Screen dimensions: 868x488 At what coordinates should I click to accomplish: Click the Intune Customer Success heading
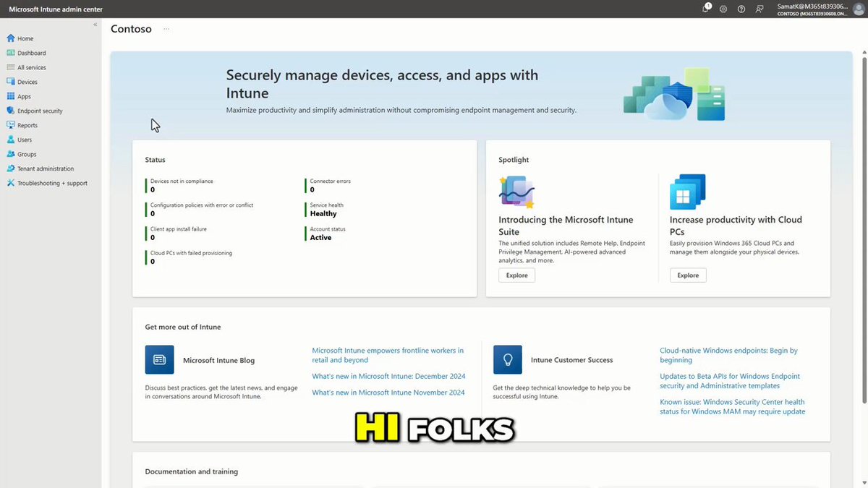click(571, 360)
